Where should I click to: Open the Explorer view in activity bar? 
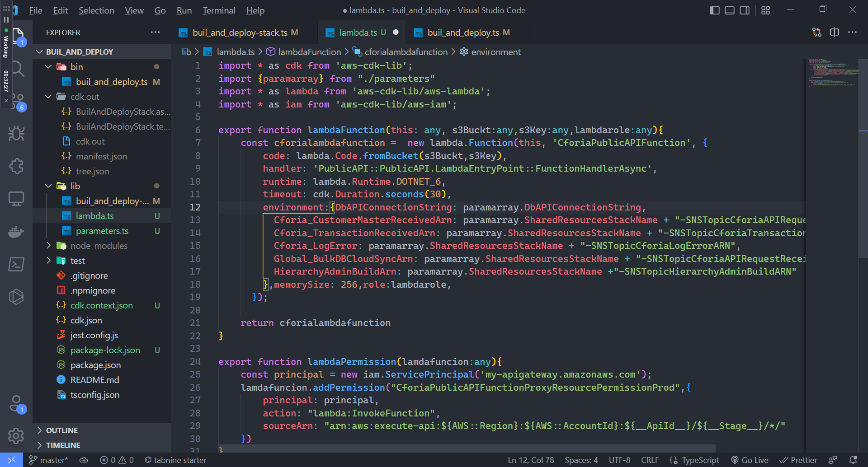click(19, 36)
